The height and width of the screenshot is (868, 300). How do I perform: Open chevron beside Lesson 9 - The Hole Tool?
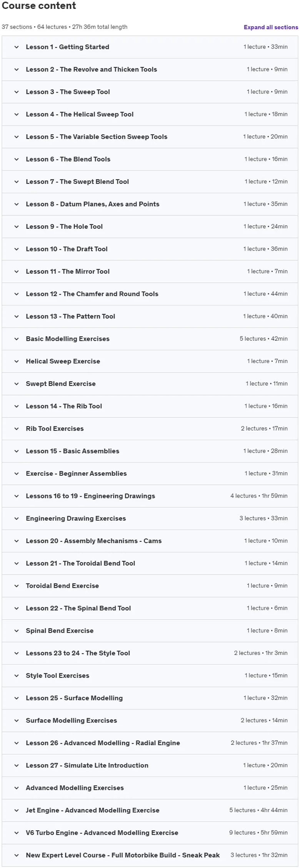[17, 227]
